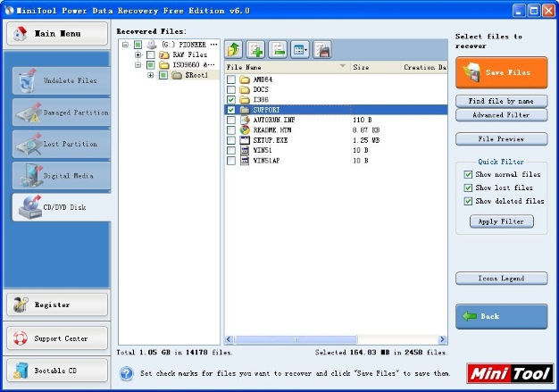Click the README.HTM Chrome icon
Viewport: 559px width, 392px height.
pyautogui.click(x=245, y=130)
